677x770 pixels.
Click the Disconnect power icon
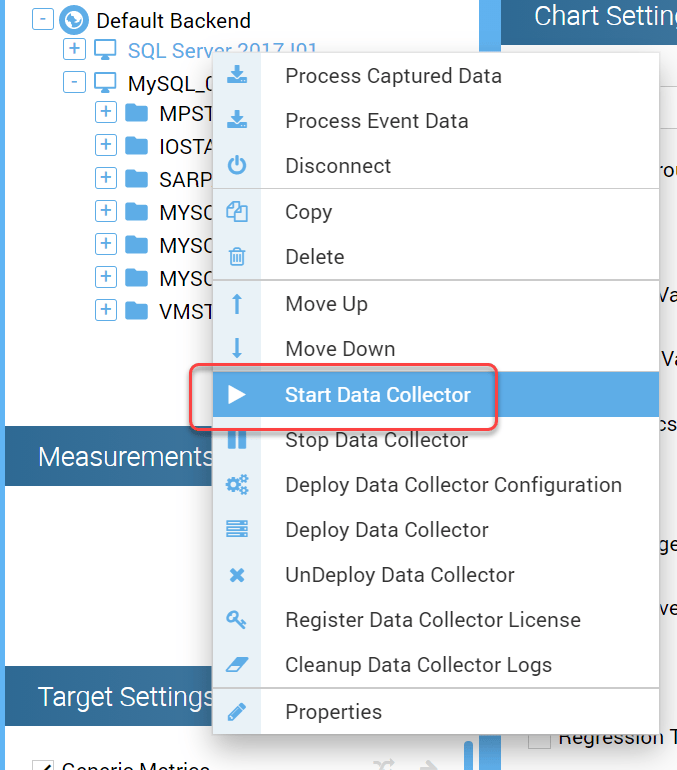pyautogui.click(x=237, y=166)
